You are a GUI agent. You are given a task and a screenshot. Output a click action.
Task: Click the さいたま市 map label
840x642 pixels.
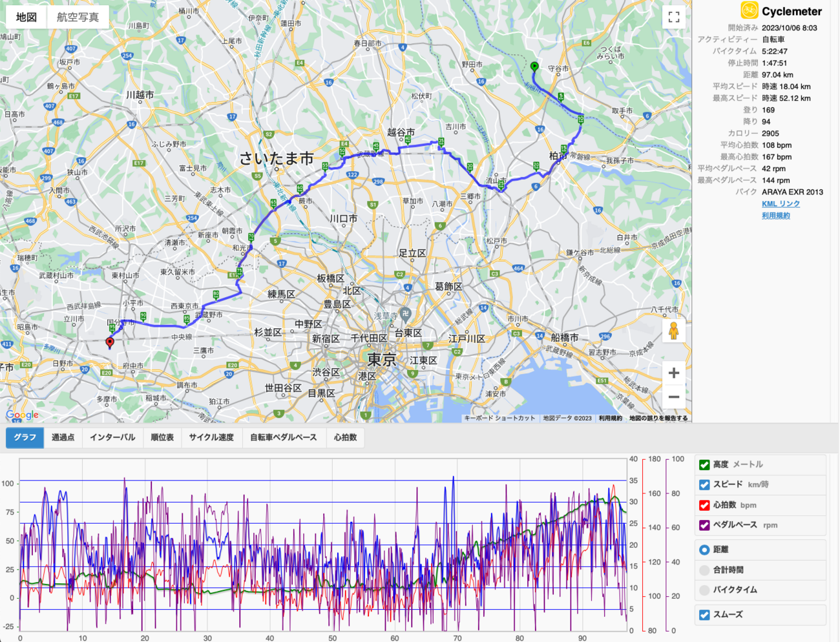(276, 158)
